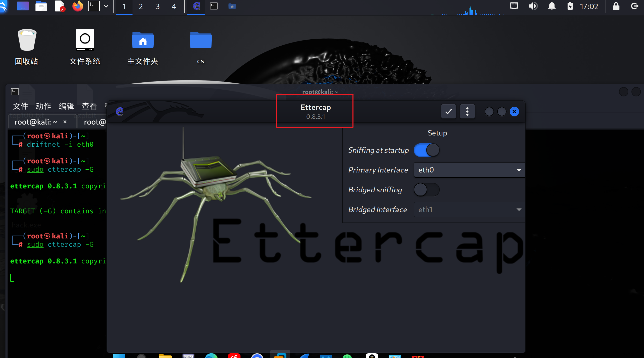Click the power manager battery icon
This screenshot has height=358, width=644.
(x=570, y=6)
